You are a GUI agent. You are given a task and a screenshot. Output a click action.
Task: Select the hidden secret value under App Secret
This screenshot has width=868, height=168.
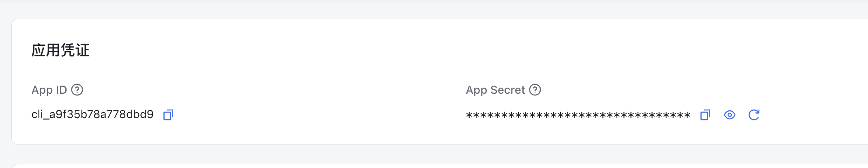578,116
